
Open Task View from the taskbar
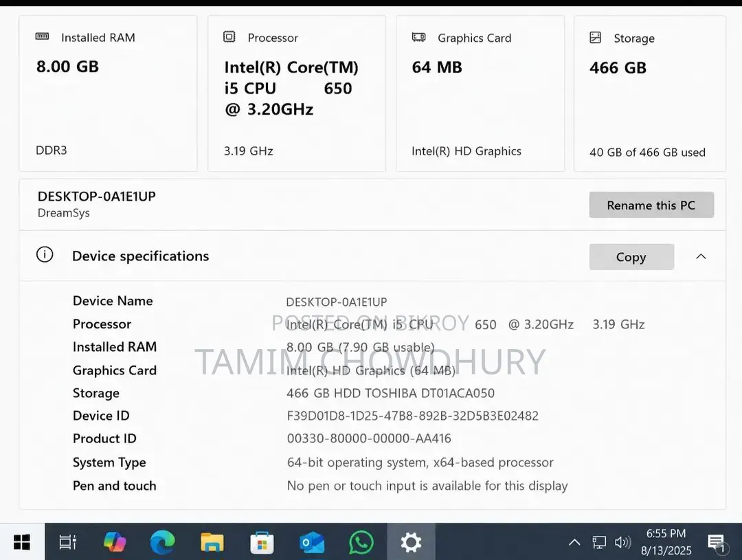(67, 542)
